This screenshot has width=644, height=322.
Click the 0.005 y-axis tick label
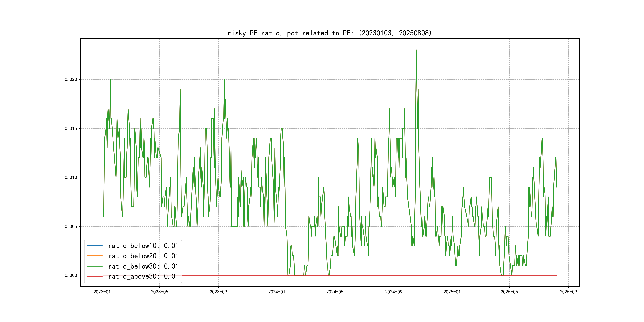pyautogui.click(x=71, y=226)
